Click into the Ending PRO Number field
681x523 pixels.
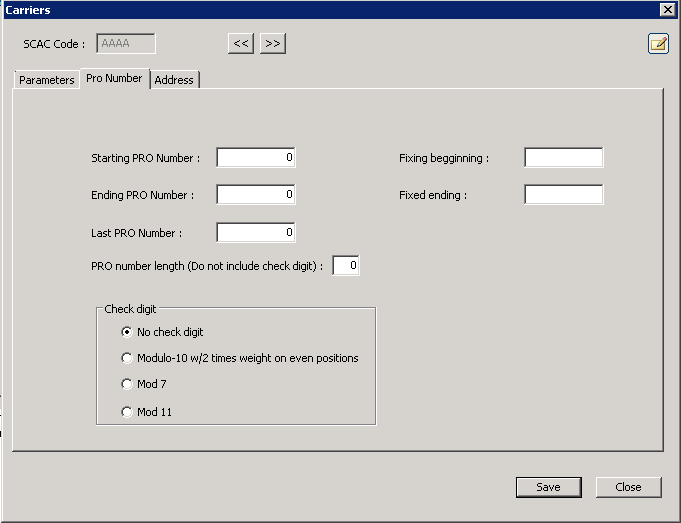coord(256,195)
